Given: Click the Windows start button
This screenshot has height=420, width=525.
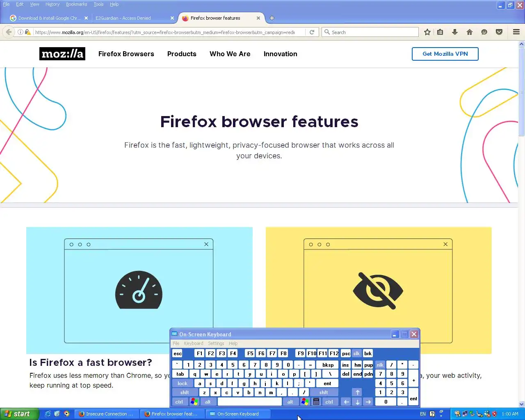Looking at the screenshot, I should (x=19, y=414).
